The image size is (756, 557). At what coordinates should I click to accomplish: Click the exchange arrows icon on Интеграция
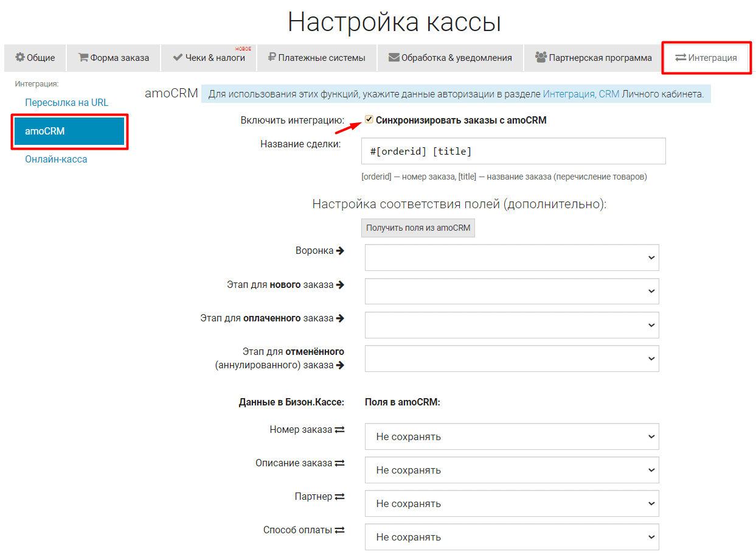pyautogui.click(x=681, y=58)
